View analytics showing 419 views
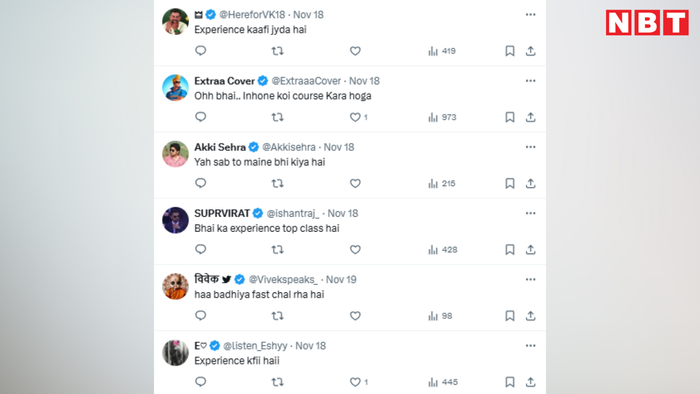Viewport: 700px width, 394px height. (442, 51)
